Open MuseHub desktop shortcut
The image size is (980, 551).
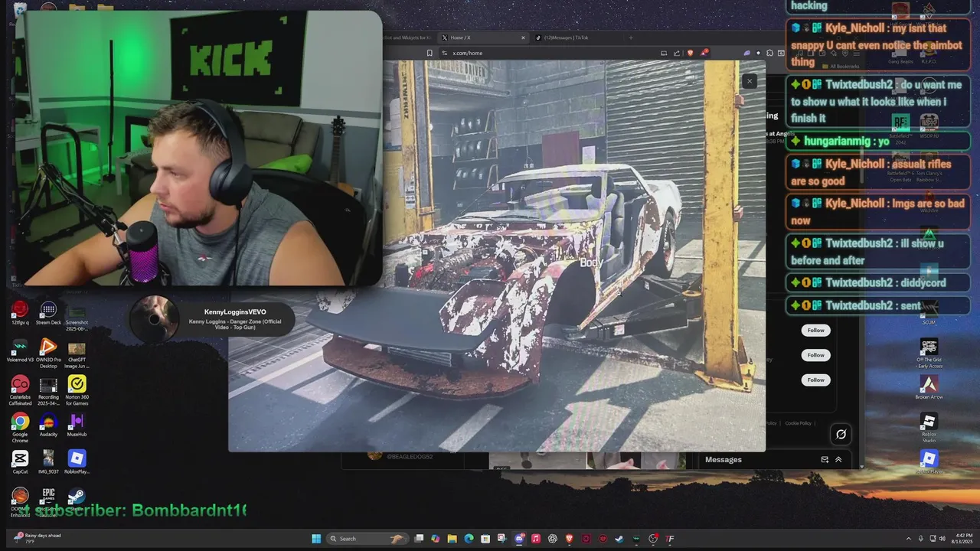77,425
